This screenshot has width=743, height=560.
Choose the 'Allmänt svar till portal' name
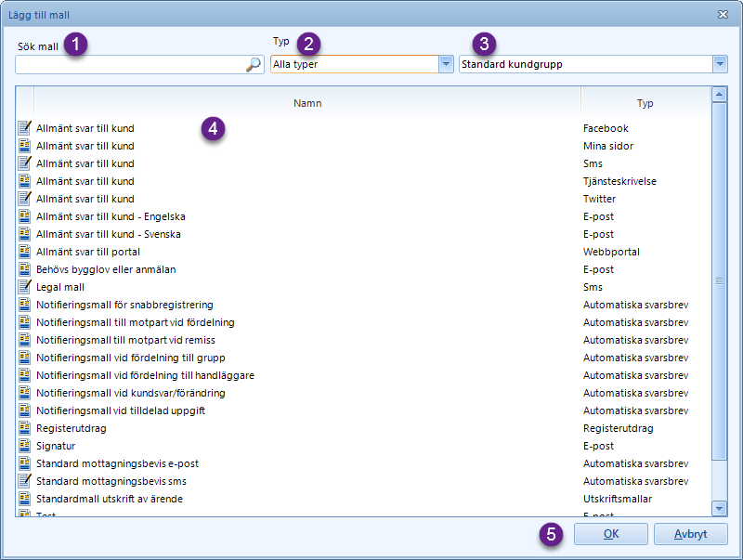[x=88, y=252]
